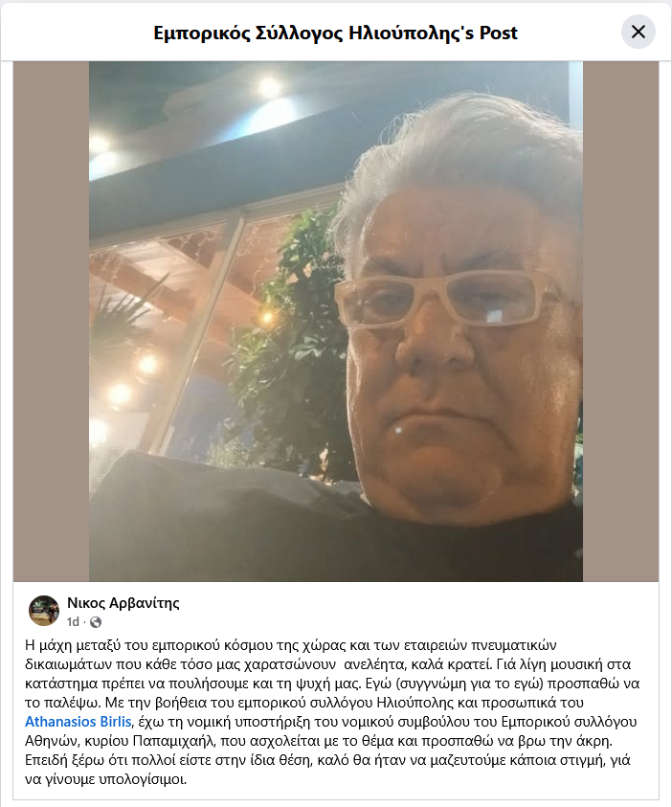
Task: Click the ceiling spotlight at top of photo
Action: [269, 86]
